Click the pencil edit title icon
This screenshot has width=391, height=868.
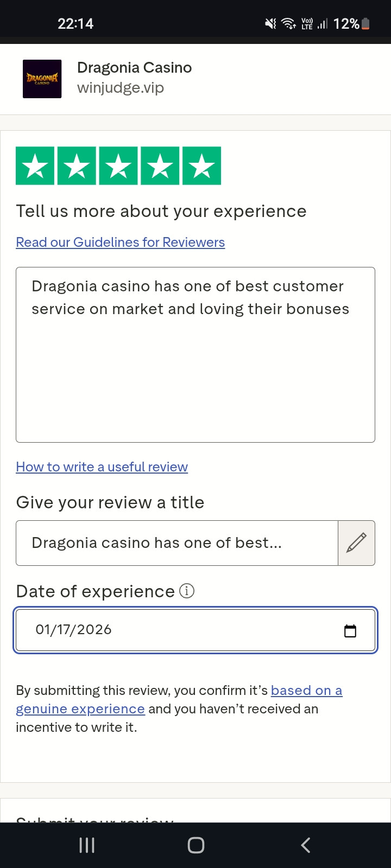tap(356, 543)
